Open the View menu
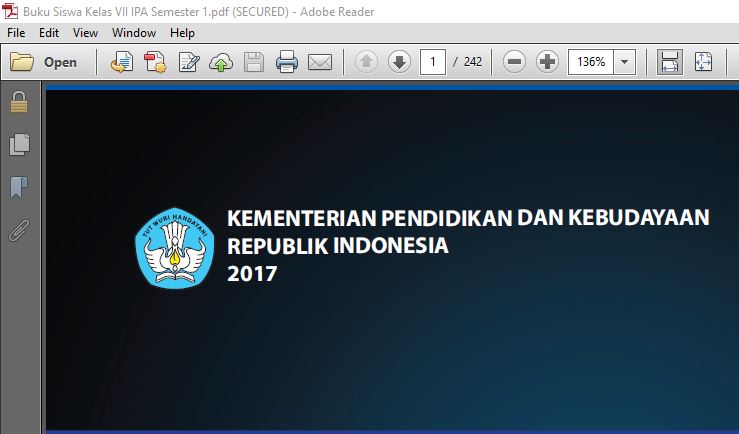 pos(85,33)
